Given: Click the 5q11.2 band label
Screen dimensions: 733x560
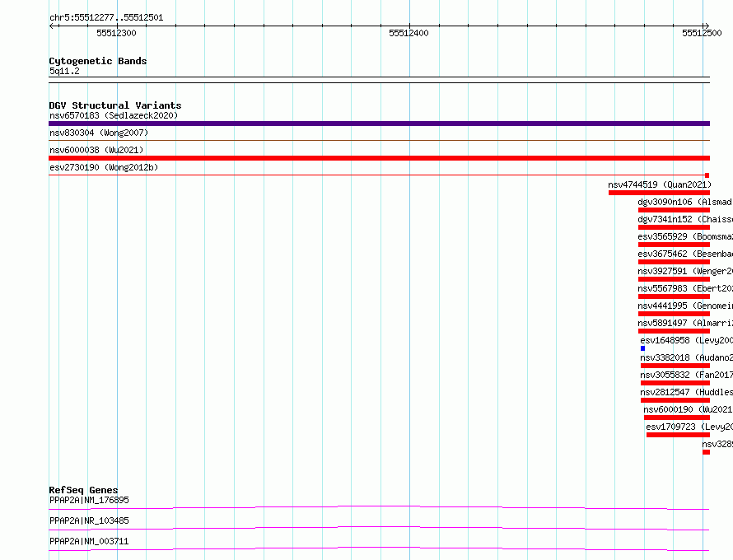Looking at the screenshot, I should [x=64, y=71].
